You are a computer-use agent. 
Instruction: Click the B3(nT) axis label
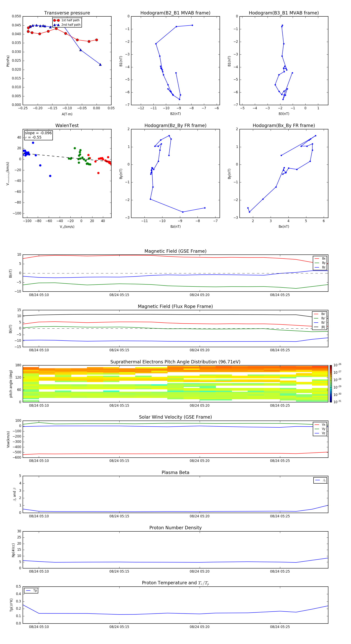284,114
